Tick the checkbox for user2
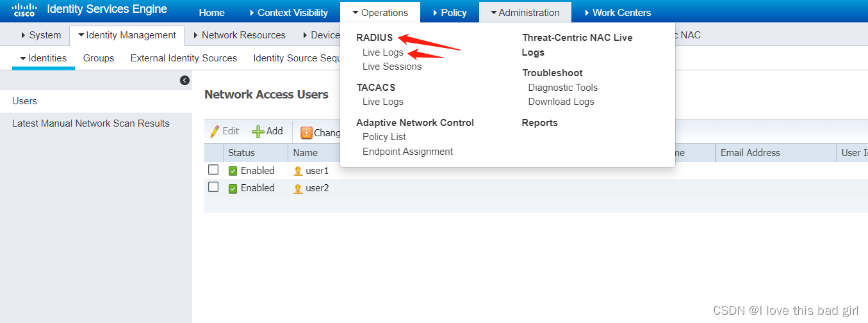Screen dimensions: 868x323 tap(213, 187)
